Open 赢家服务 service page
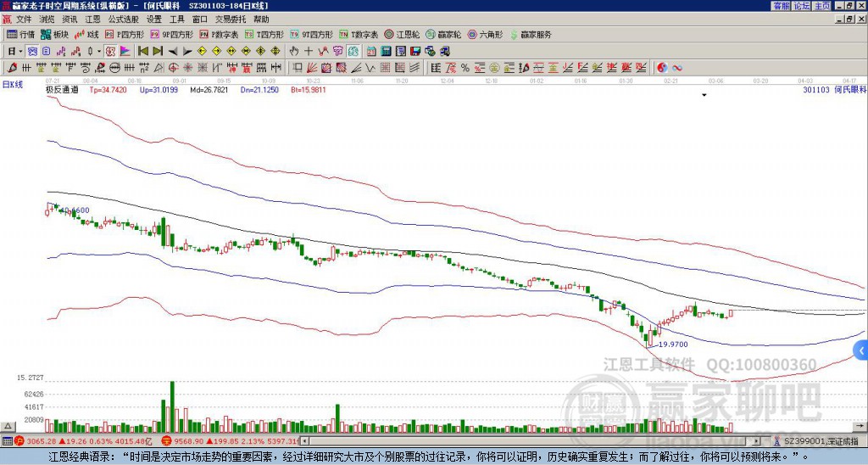Viewport: 868px width, 465px height. (x=531, y=34)
